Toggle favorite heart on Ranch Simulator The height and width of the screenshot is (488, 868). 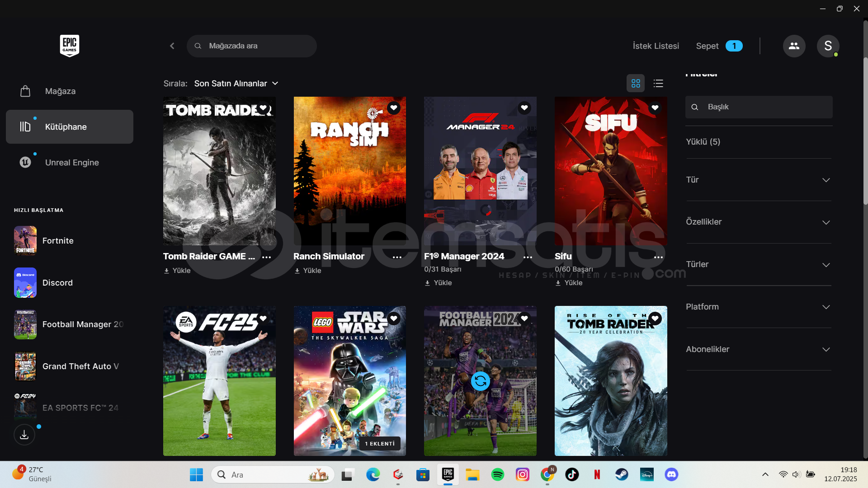pos(394,108)
